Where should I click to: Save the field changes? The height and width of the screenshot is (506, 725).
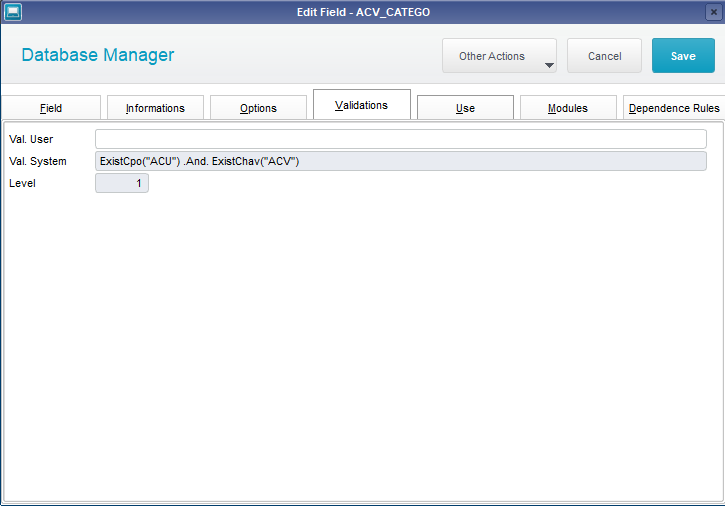pos(683,56)
